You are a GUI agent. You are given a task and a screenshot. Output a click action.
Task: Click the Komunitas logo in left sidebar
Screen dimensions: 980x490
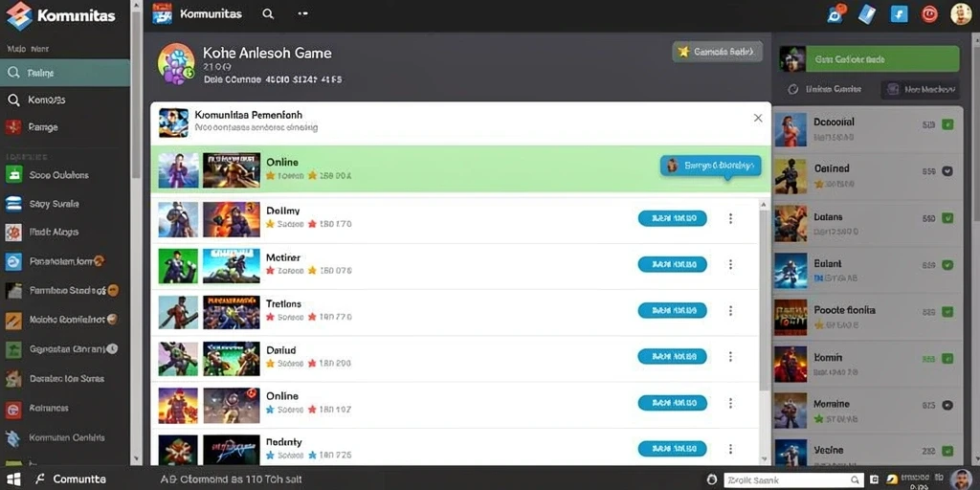pyautogui.click(x=60, y=15)
